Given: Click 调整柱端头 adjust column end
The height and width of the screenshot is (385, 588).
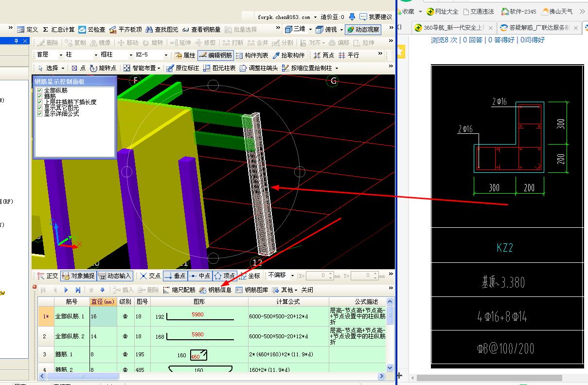Looking at the screenshot, I should pos(258,68).
